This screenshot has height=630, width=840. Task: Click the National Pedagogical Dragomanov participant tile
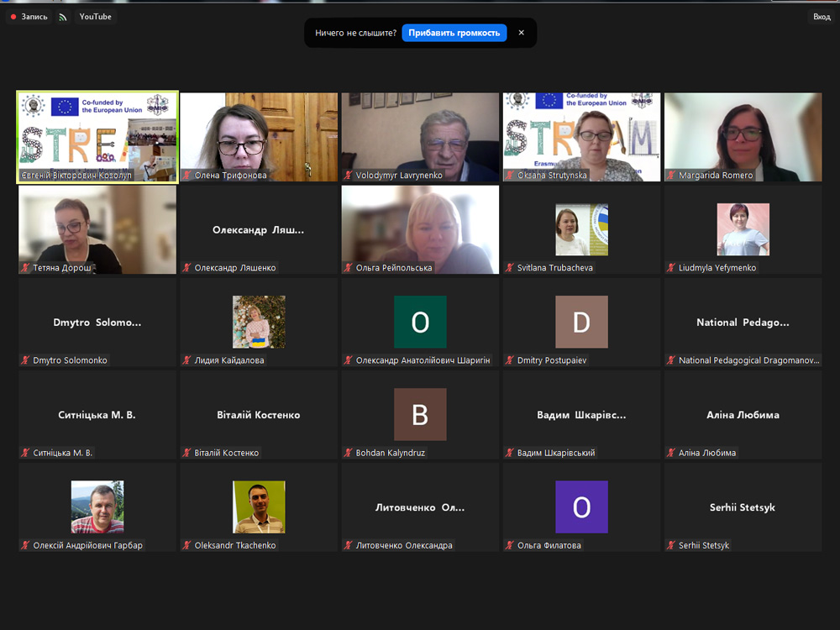pos(743,323)
